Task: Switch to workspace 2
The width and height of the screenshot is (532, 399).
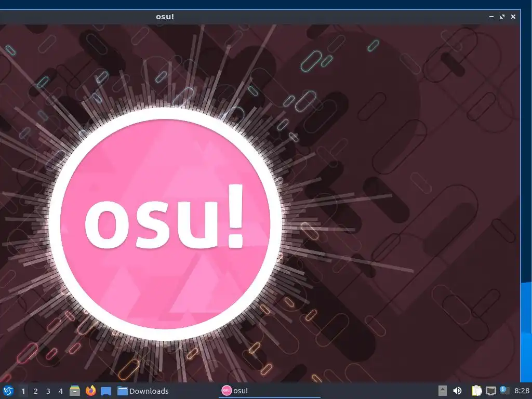Action: (36, 391)
